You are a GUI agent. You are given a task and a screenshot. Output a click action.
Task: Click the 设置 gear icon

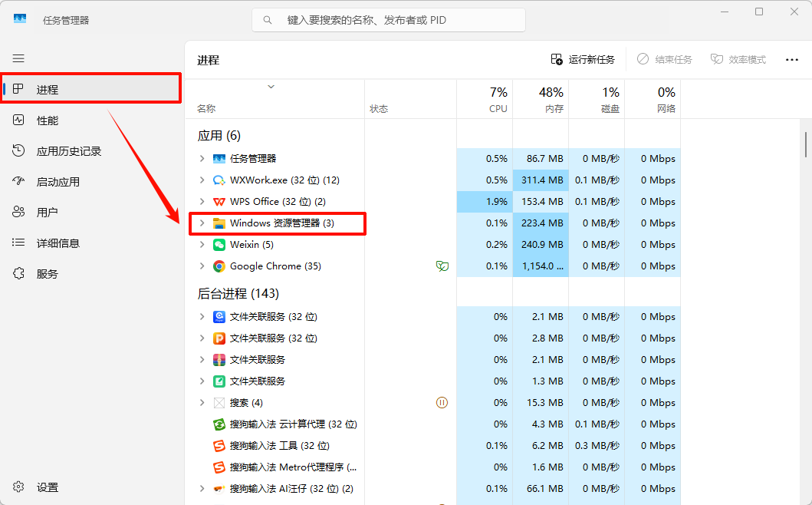coord(18,487)
